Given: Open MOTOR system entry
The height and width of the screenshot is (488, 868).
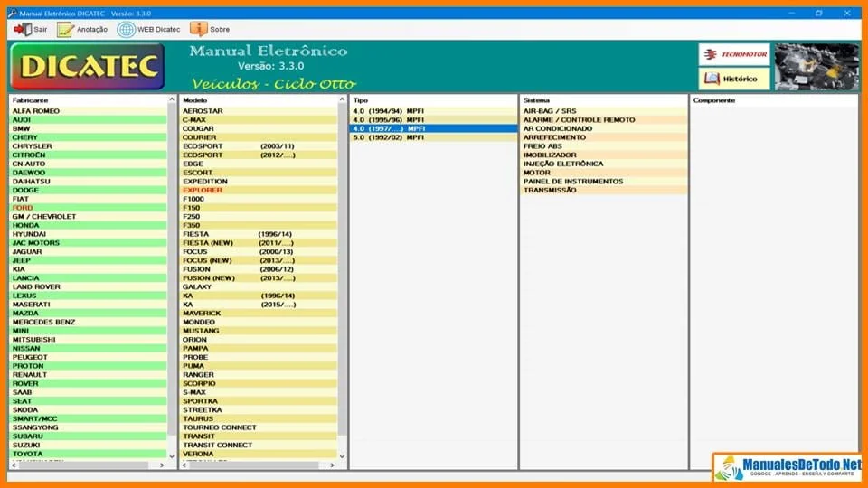Looking at the screenshot, I should click(x=605, y=173).
